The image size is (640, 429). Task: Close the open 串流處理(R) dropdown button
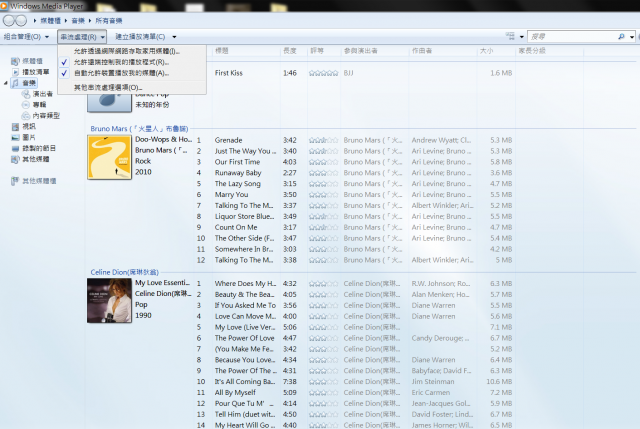point(82,37)
